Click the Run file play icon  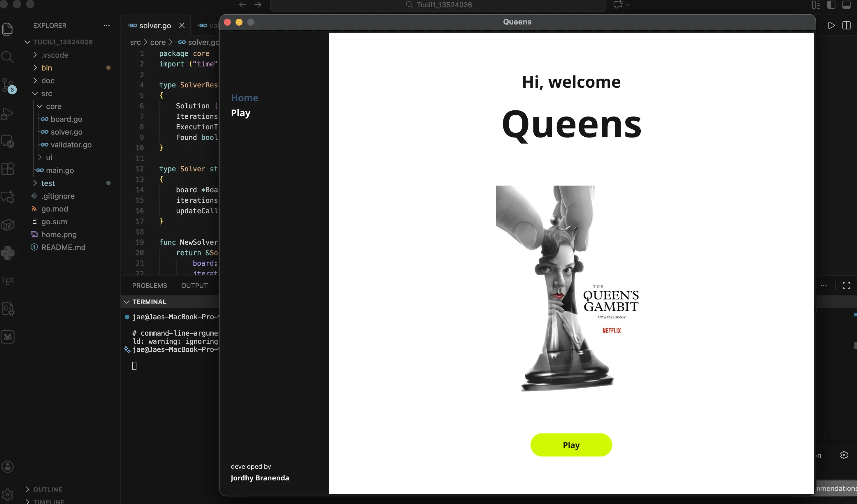[831, 25]
